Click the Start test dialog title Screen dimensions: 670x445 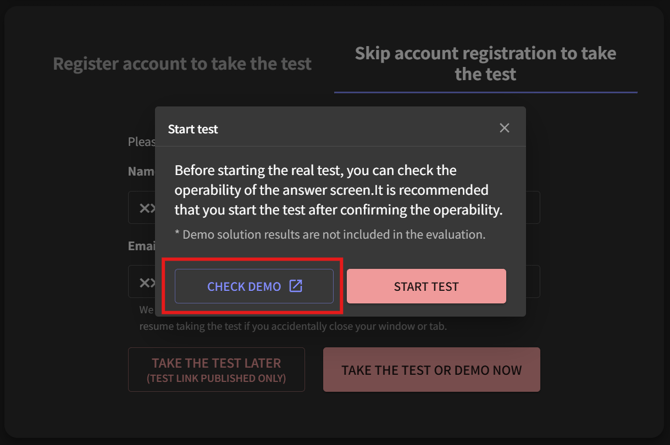(193, 129)
